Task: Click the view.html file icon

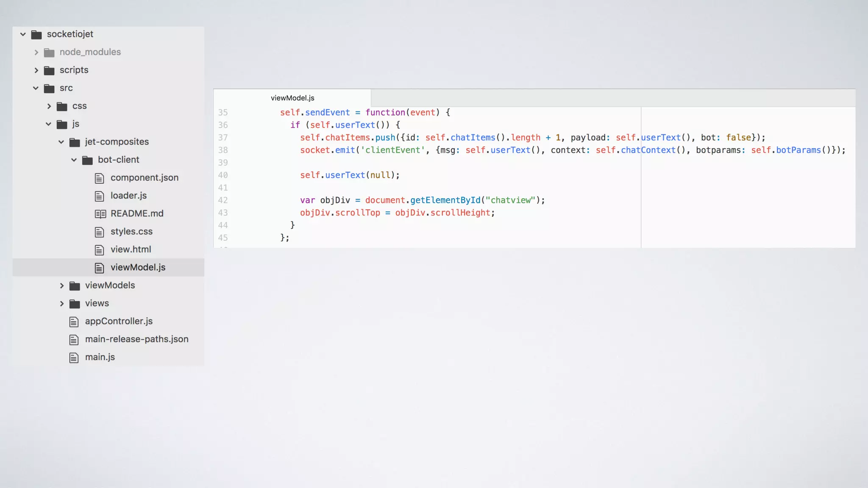Action: click(x=99, y=250)
